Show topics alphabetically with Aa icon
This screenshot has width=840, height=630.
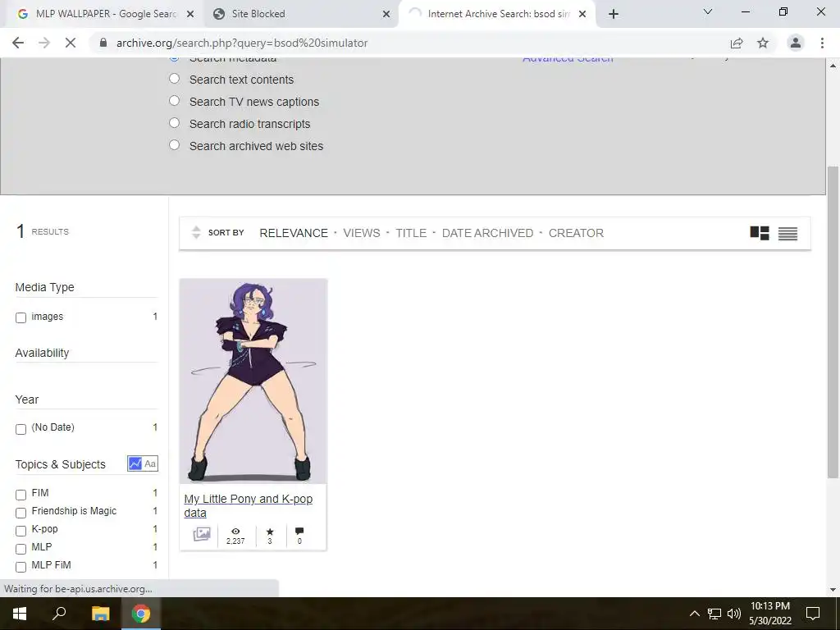click(x=150, y=463)
